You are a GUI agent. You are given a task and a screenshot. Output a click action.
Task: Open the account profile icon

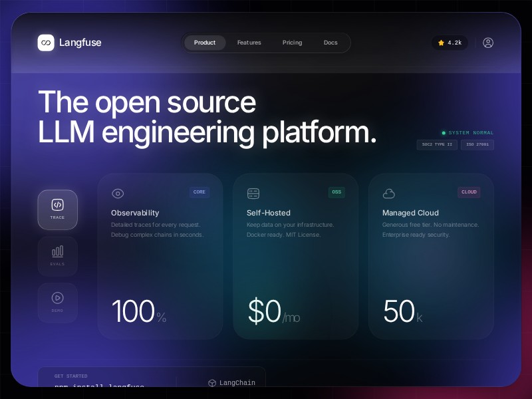coord(487,43)
